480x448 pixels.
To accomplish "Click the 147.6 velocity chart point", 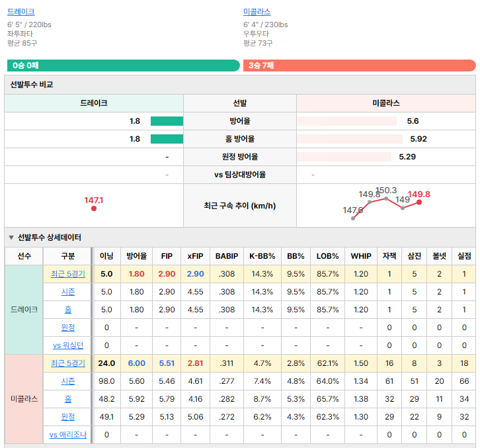I will (353, 218).
